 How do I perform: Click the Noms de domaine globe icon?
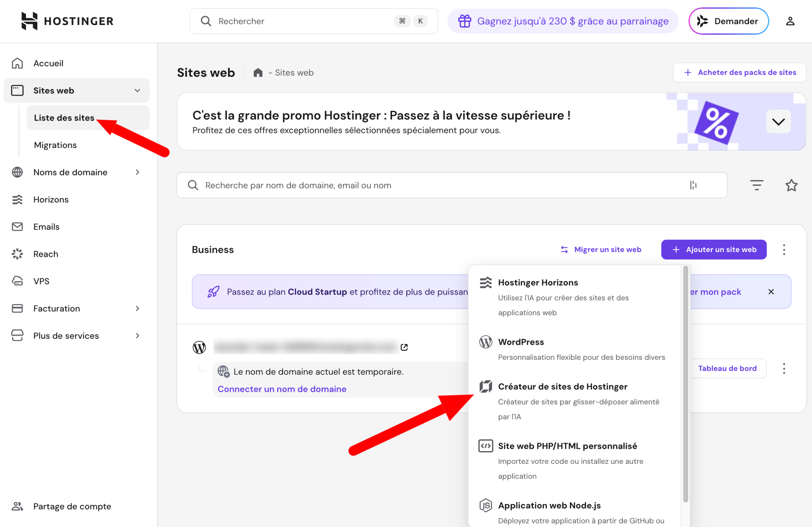(x=17, y=172)
